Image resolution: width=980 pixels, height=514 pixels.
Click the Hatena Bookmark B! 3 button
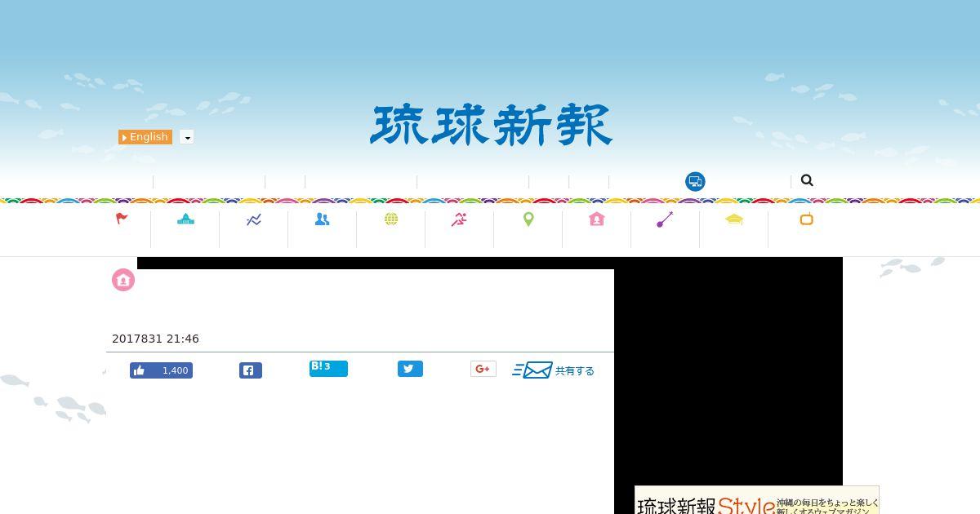328,369
